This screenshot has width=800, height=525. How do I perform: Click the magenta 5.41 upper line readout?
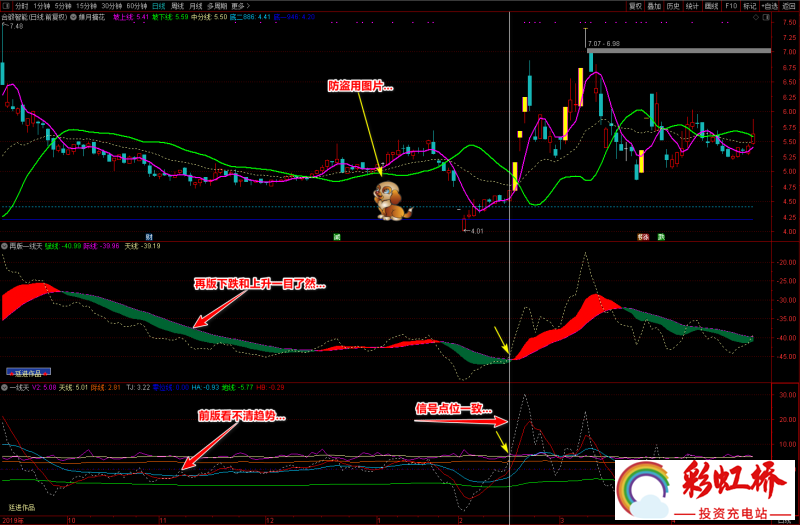coord(131,17)
